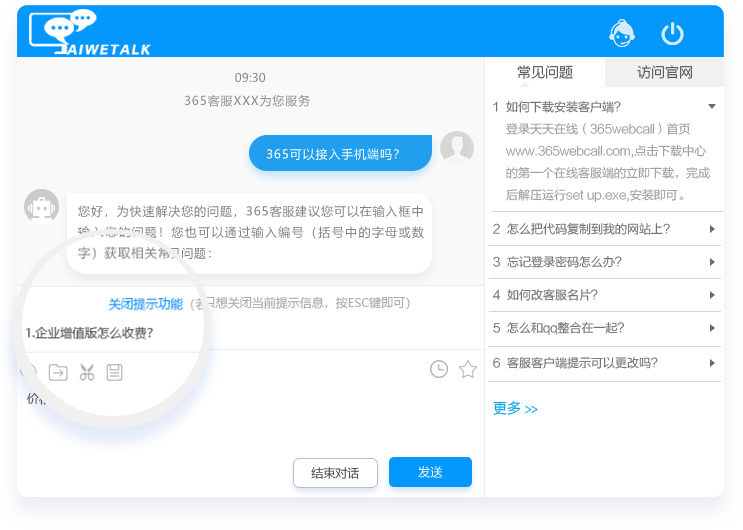Viewport: 743px width, 530px height.
Task: Click the customer service headset icon
Action: (x=622, y=33)
